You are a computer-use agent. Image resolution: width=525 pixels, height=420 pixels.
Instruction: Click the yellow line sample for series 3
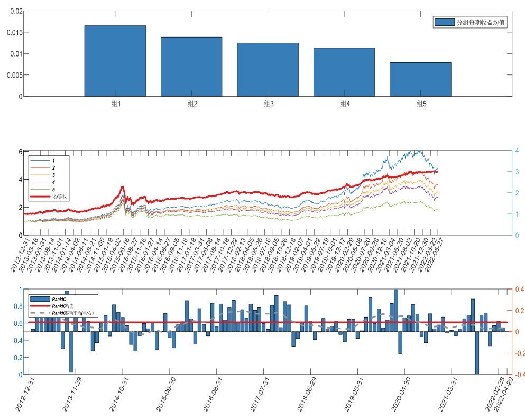pyautogui.click(x=41, y=174)
